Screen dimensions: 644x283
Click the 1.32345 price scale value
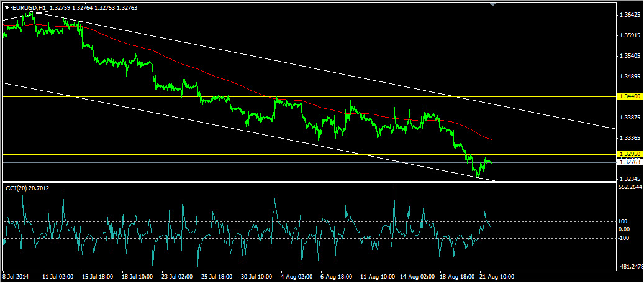(629, 179)
